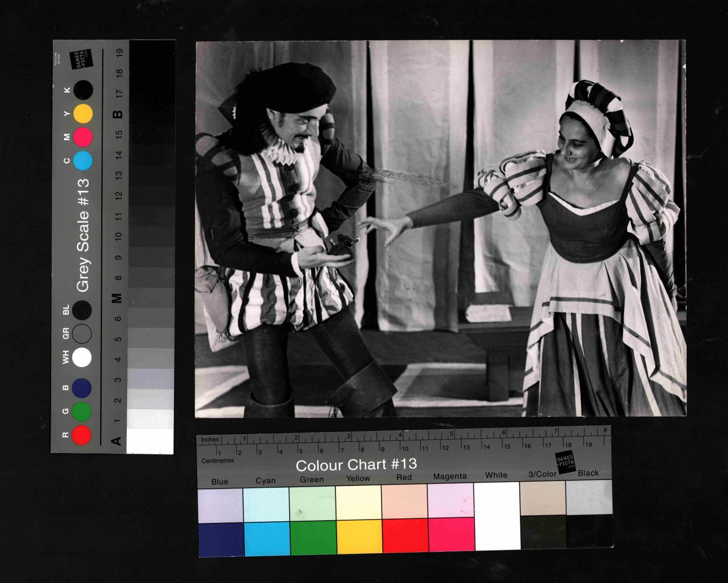Click the cyan circle labeled C

[x=83, y=160]
